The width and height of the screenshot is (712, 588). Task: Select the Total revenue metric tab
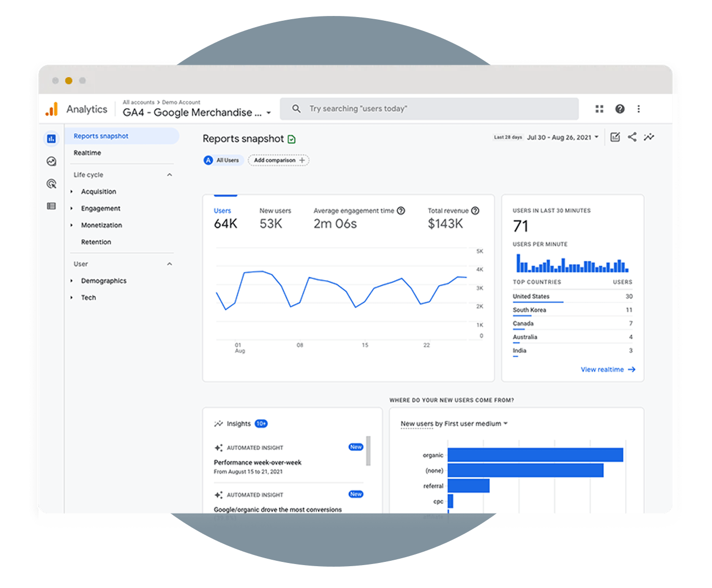(454, 219)
